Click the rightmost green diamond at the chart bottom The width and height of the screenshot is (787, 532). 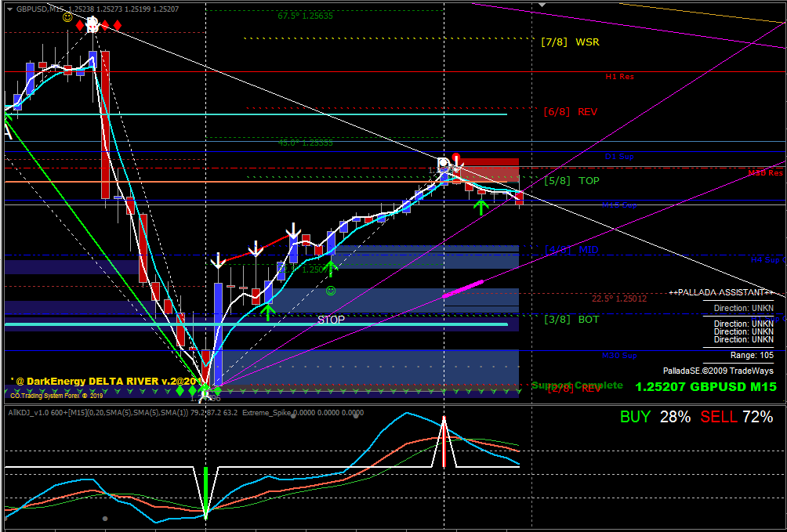coord(217,390)
